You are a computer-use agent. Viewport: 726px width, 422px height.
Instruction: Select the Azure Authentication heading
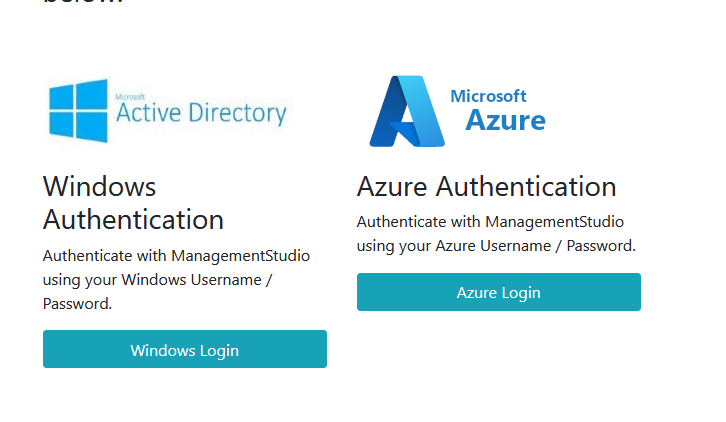pyautogui.click(x=487, y=187)
